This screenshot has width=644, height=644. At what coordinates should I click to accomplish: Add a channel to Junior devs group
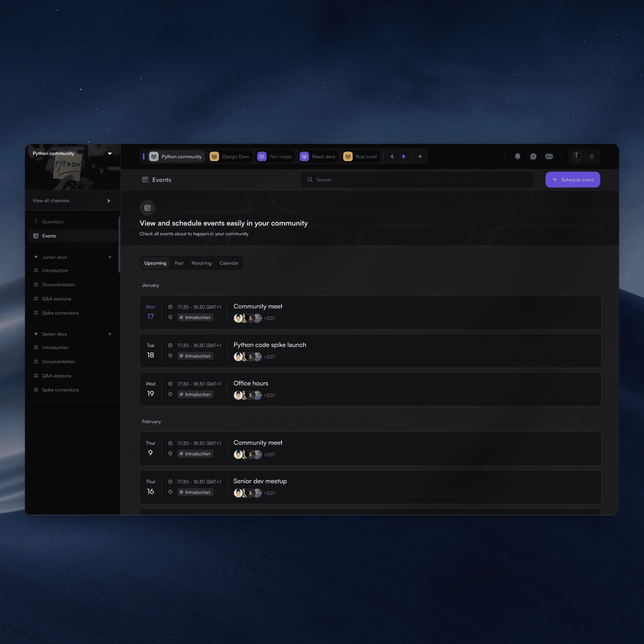(x=110, y=257)
